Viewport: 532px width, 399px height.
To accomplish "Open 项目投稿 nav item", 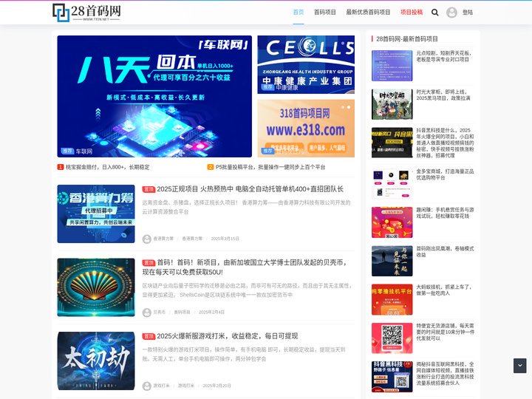I will 412,13.
